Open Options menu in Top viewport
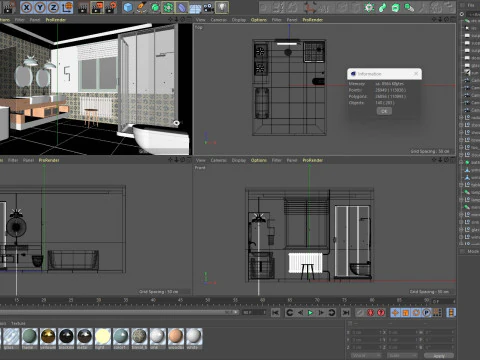 [259, 20]
